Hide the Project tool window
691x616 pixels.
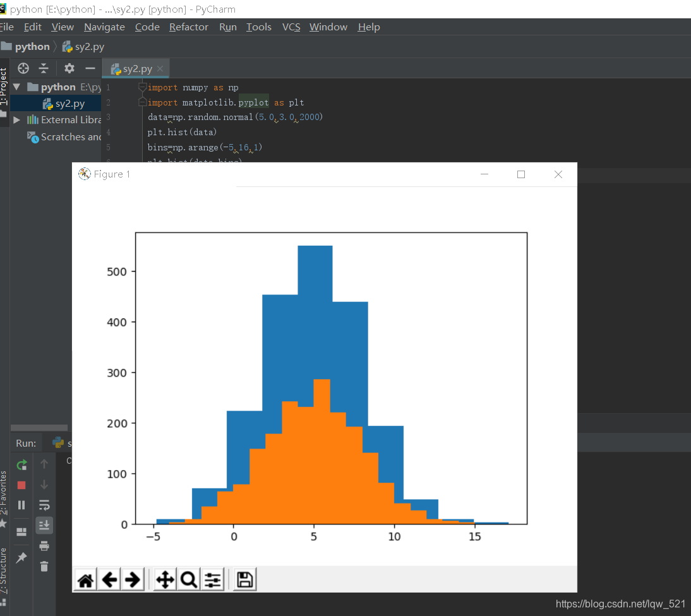coord(90,68)
